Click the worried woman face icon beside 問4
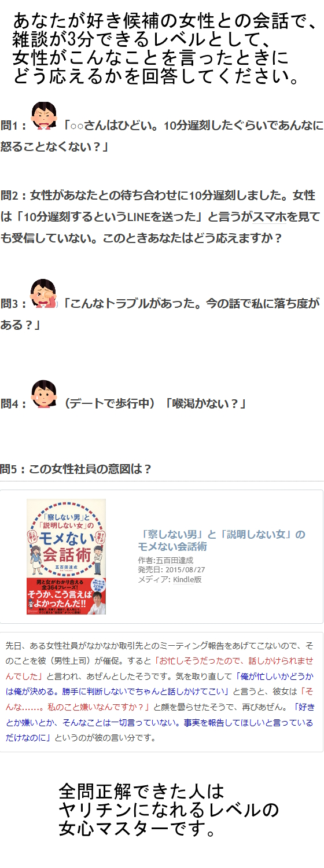Image resolution: width=324 pixels, height=868 pixels. click(43, 394)
